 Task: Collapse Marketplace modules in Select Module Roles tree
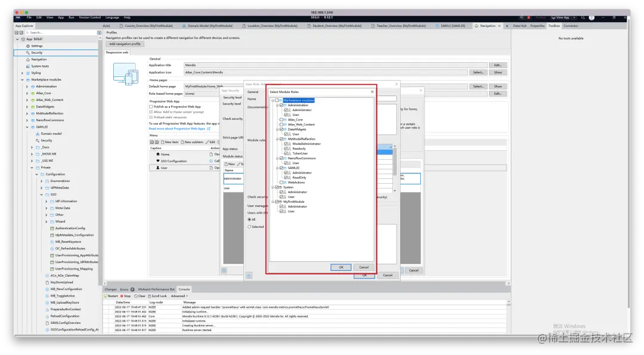pos(273,100)
